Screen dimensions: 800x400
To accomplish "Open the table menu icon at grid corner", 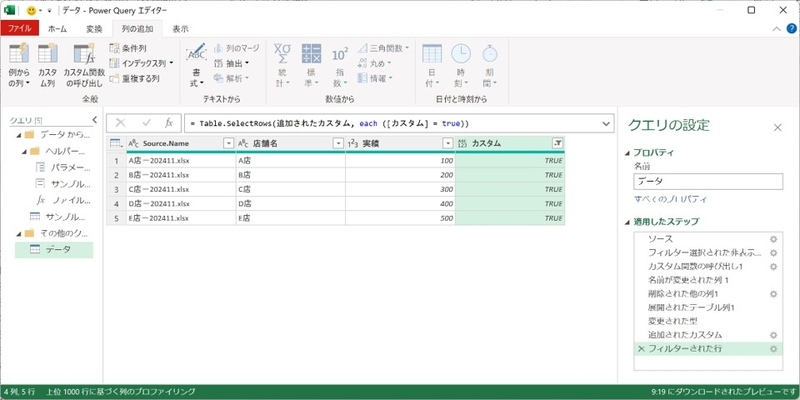I will [116, 144].
